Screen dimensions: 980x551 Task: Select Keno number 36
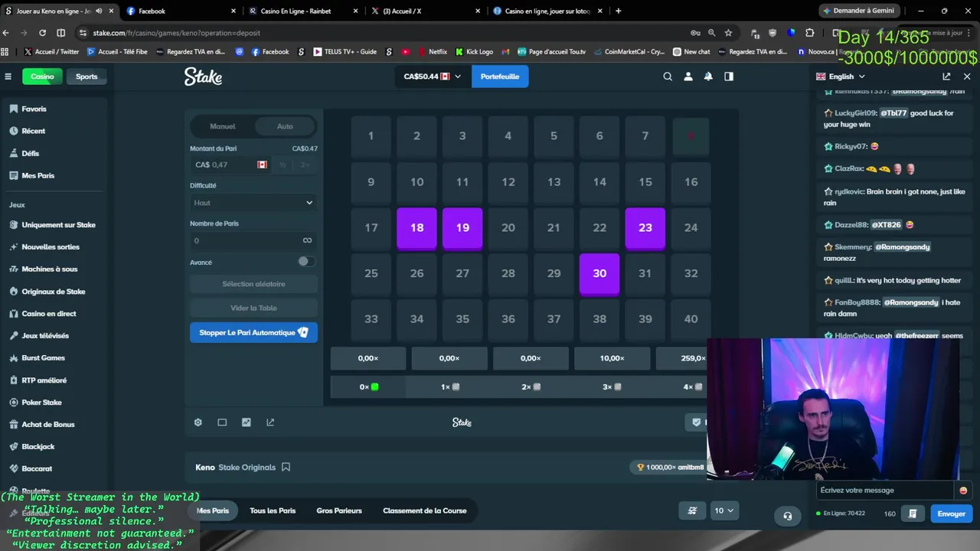pos(508,319)
